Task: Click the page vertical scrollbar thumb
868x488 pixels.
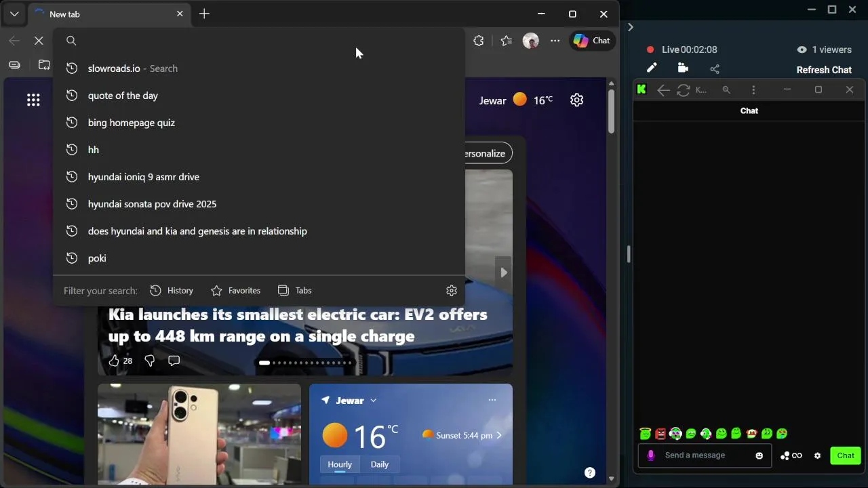Action: coord(611,111)
